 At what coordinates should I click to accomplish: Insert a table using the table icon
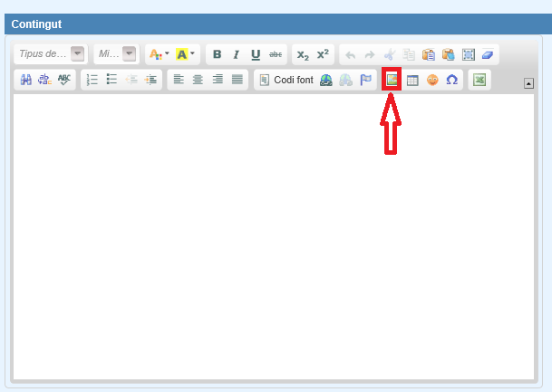pos(412,80)
